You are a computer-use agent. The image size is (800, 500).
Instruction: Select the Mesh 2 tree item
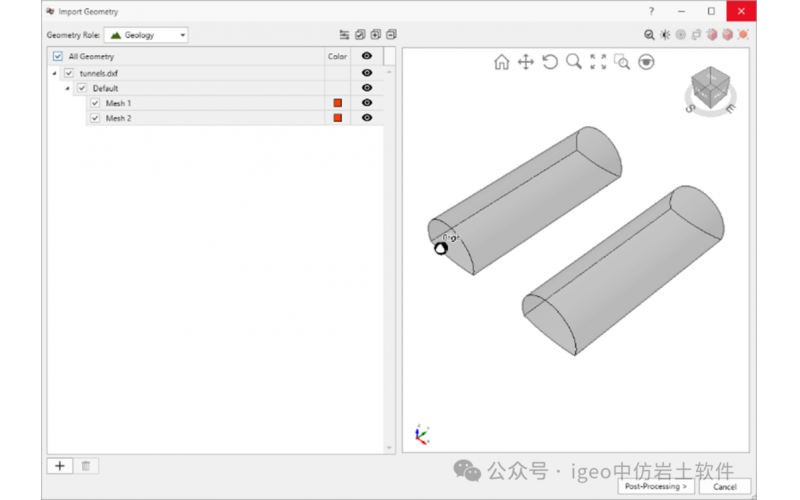point(119,118)
